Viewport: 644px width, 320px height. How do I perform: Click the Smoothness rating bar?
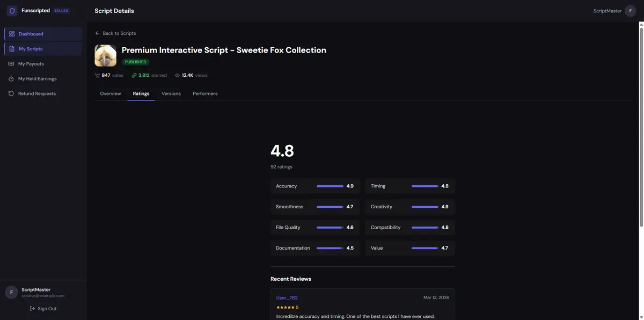click(330, 207)
